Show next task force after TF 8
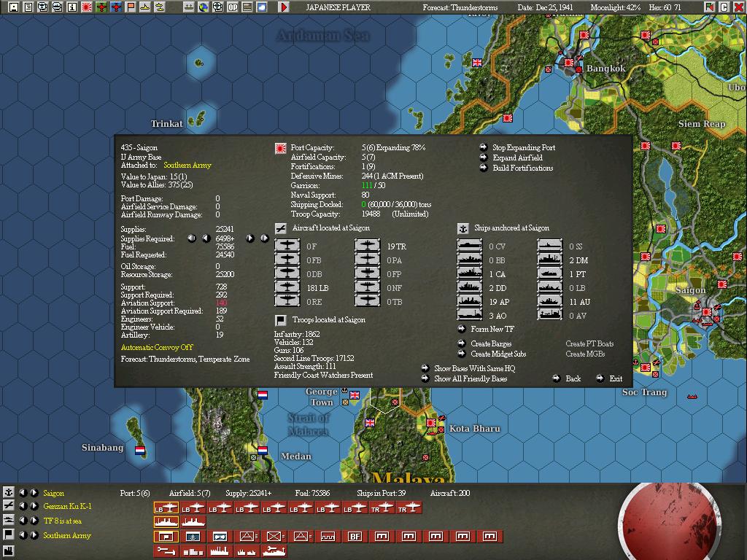 pos(34,520)
